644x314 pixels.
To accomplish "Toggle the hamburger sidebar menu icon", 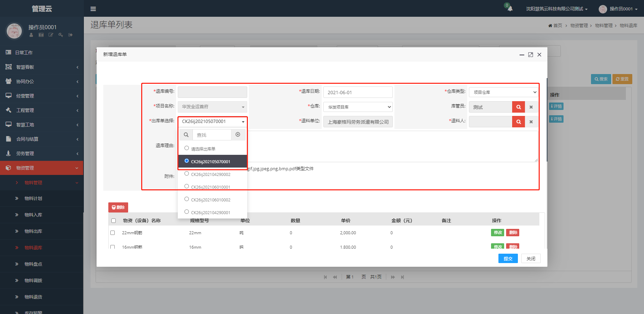I will [93, 9].
